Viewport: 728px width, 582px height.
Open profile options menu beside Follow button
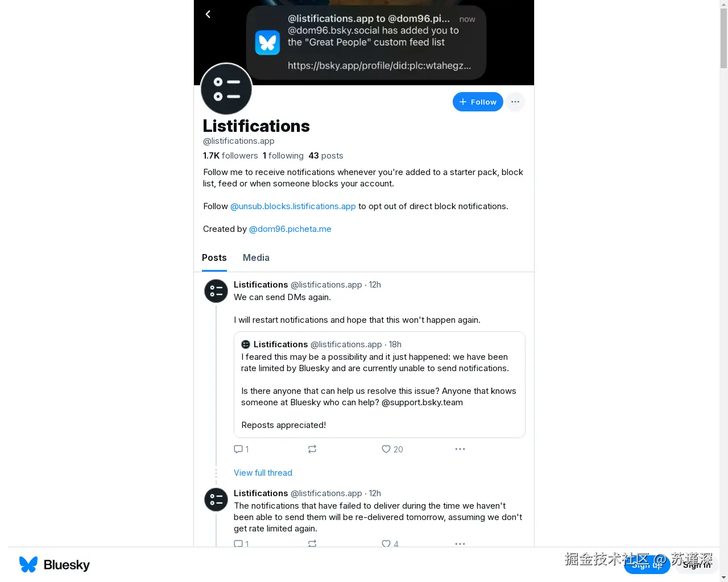click(515, 102)
